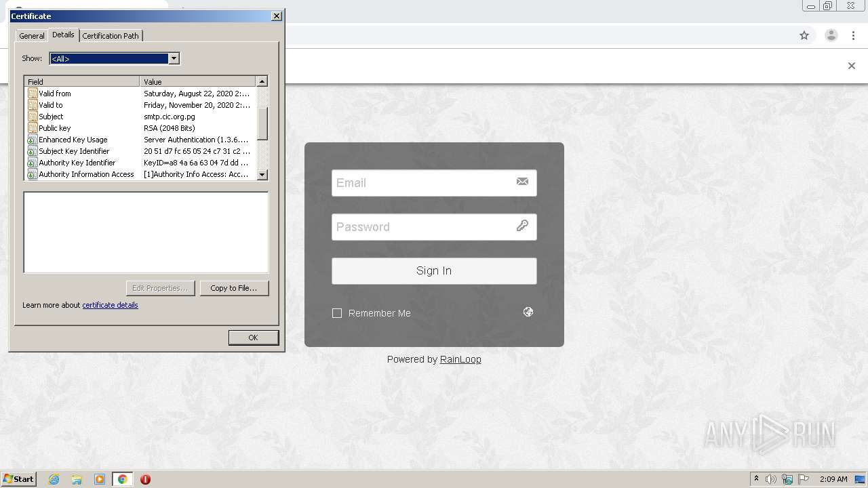Select the Public key field row
868x488 pixels.
click(x=140, y=128)
